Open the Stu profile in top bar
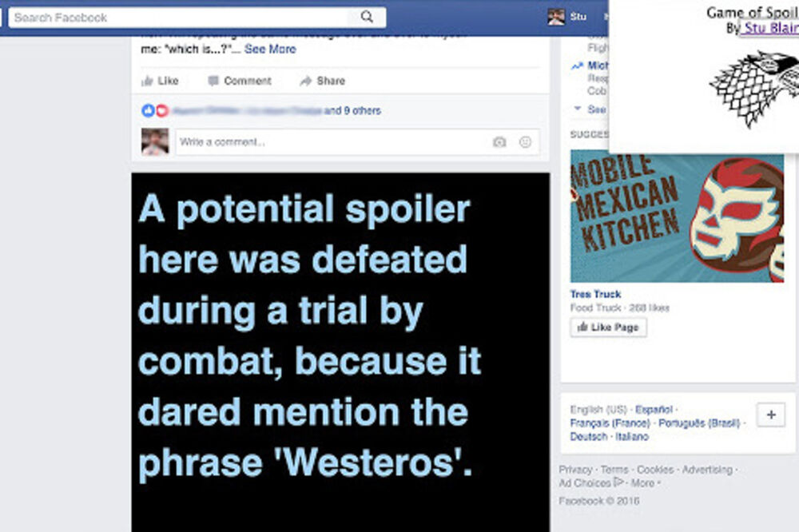The width and height of the screenshot is (799, 532). (x=567, y=17)
